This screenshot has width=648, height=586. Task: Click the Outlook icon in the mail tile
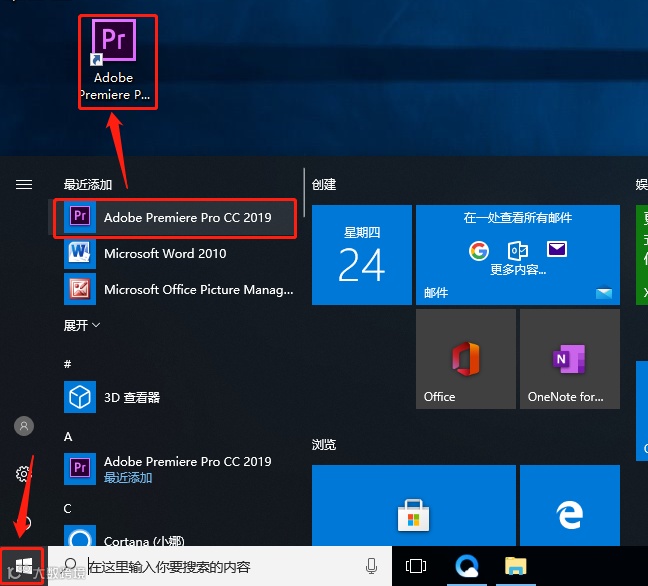tap(517, 250)
